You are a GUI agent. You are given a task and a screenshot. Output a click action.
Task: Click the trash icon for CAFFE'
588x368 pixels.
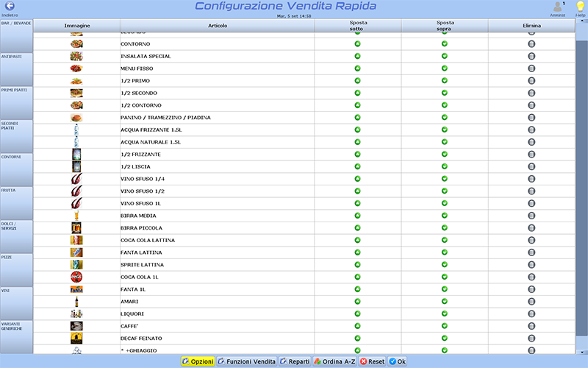(x=531, y=326)
